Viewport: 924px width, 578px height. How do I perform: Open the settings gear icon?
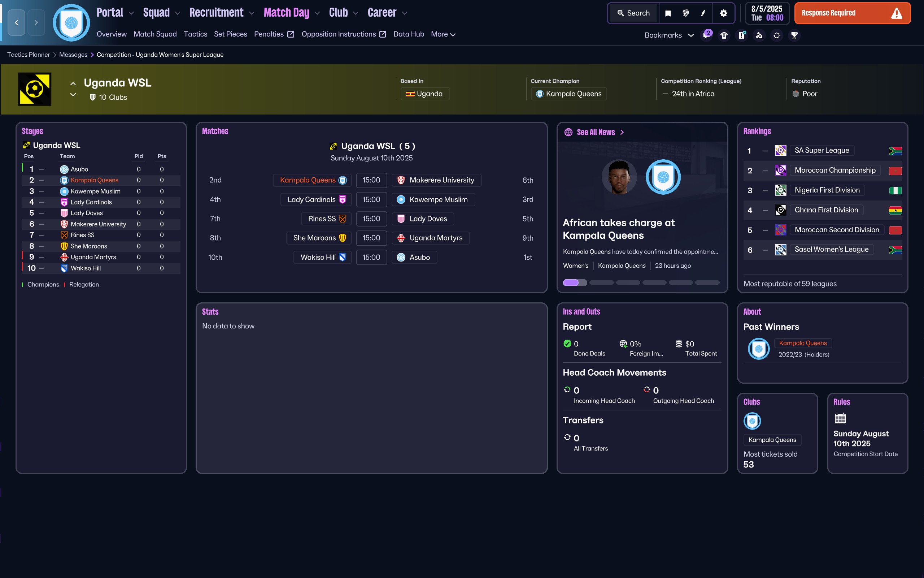click(x=723, y=13)
